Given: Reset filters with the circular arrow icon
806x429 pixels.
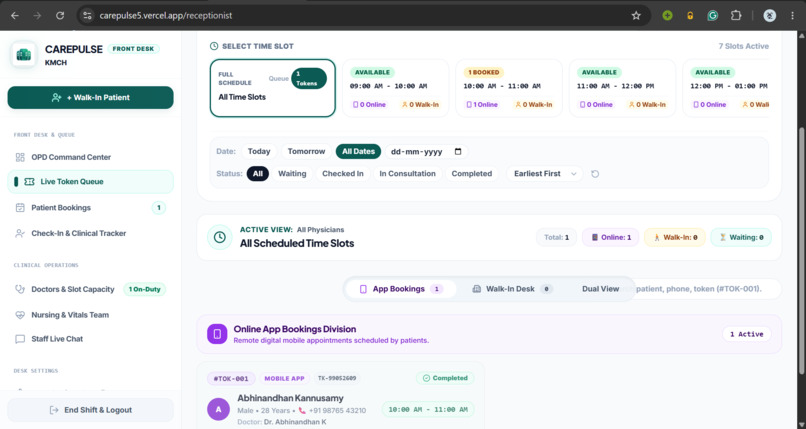Looking at the screenshot, I should click(595, 174).
